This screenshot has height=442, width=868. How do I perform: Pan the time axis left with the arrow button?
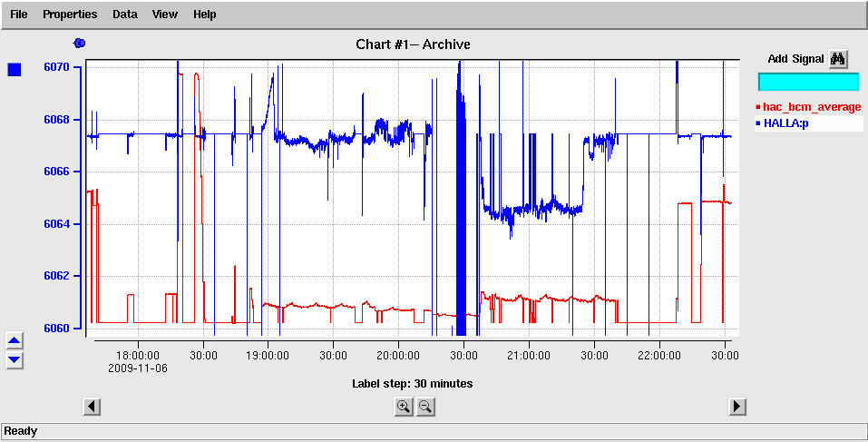pyautogui.click(x=92, y=407)
